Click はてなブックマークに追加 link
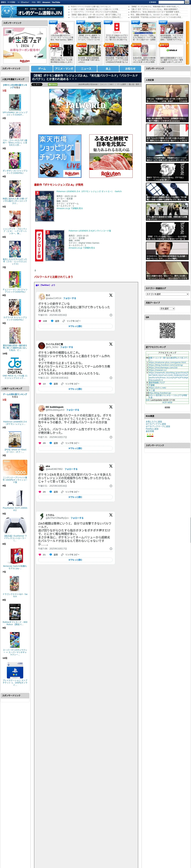The image size is (191, 868). tap(158, 426)
